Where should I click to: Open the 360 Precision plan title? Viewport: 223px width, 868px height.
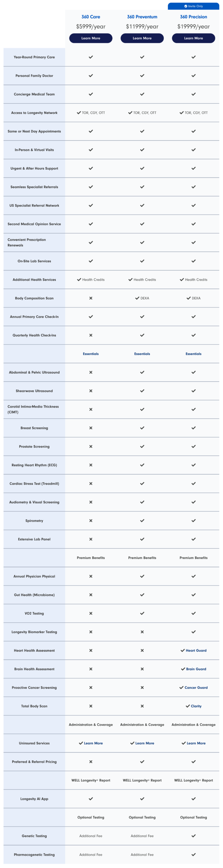tap(194, 17)
